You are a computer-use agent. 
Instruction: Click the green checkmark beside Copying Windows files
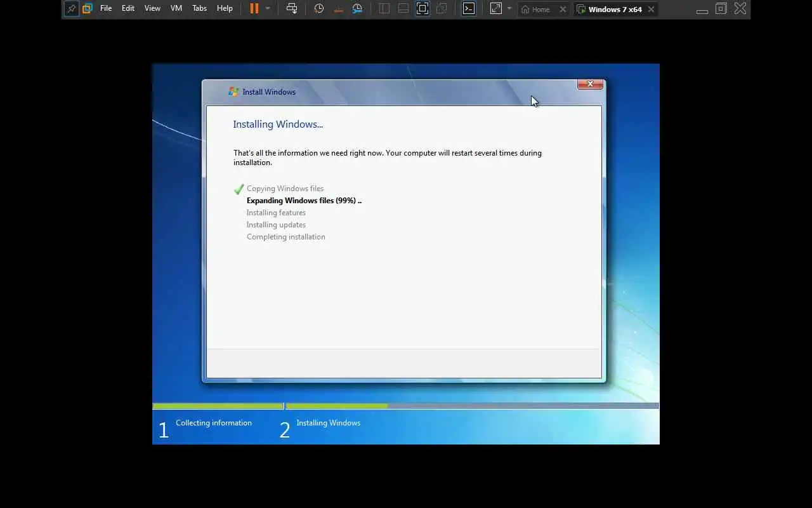[x=239, y=189]
